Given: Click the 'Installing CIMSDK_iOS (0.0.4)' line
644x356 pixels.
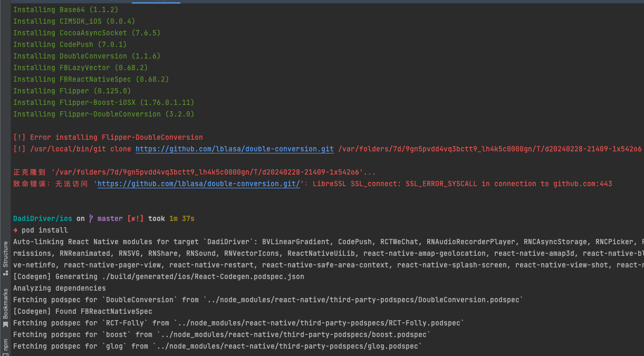Looking at the screenshot, I should pos(74,21).
